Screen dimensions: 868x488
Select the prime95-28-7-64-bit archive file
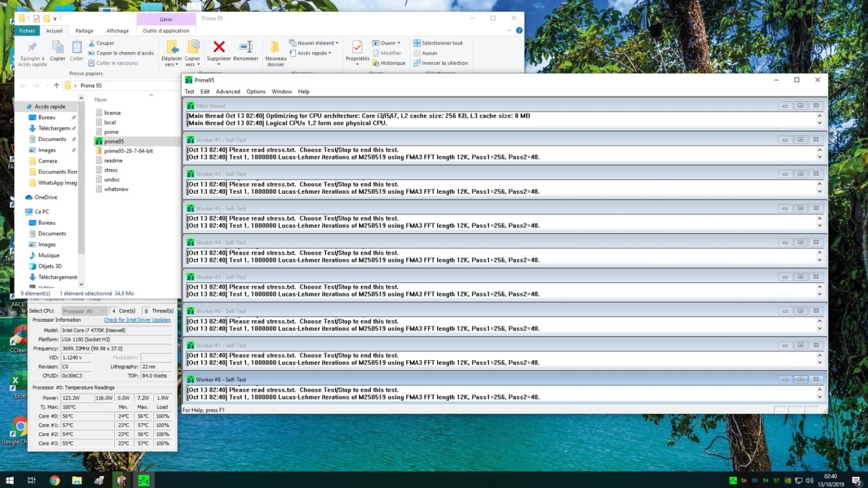[124, 151]
